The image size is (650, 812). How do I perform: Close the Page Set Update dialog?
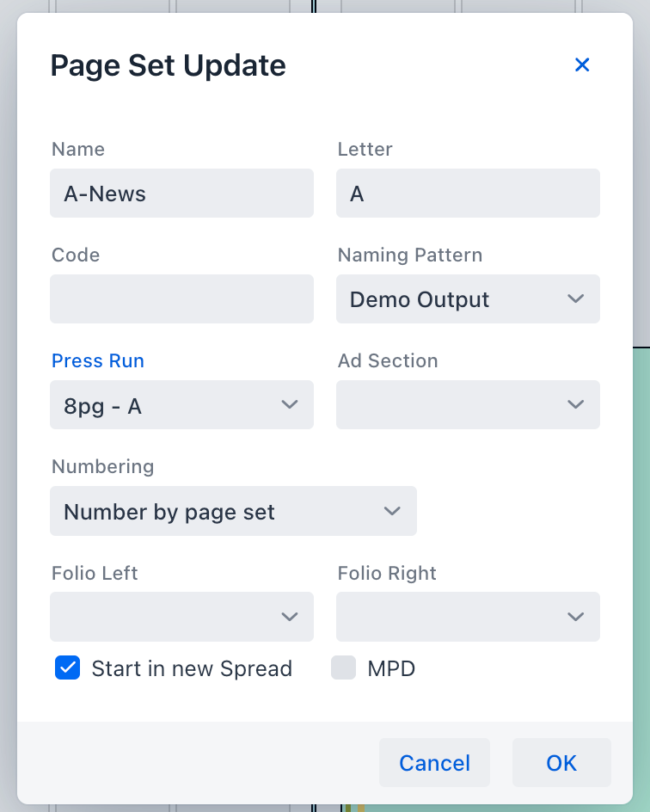point(582,65)
